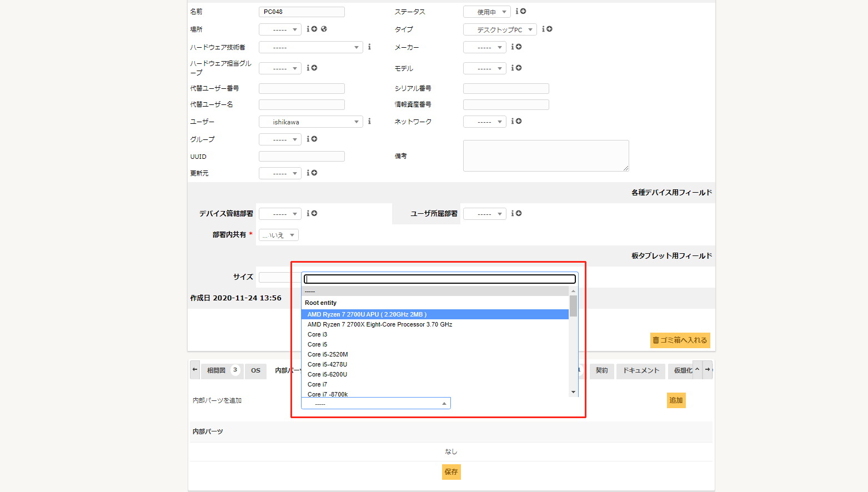
Task: Click the globe icon beside 場所
Action: 324,29
